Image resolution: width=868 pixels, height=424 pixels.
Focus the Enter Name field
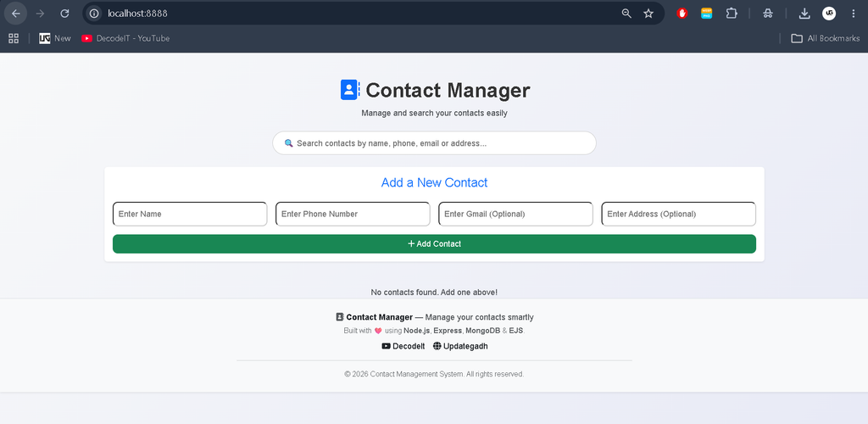[x=190, y=214]
